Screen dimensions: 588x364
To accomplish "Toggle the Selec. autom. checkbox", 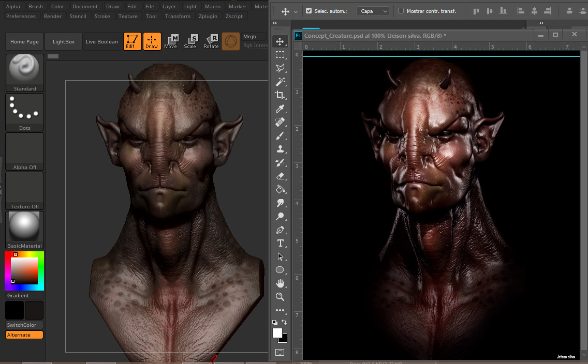I will pos(308,11).
